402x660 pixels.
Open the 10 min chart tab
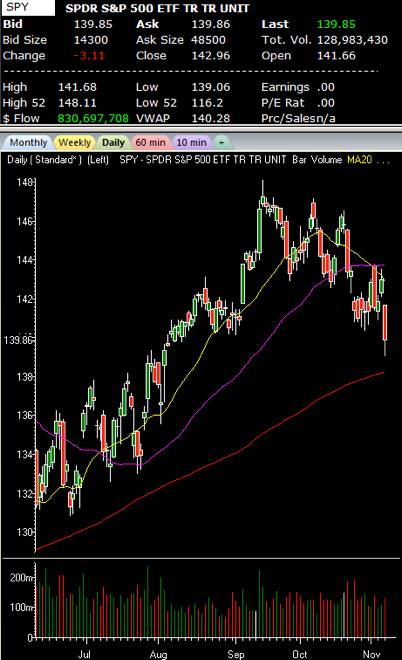[191, 143]
